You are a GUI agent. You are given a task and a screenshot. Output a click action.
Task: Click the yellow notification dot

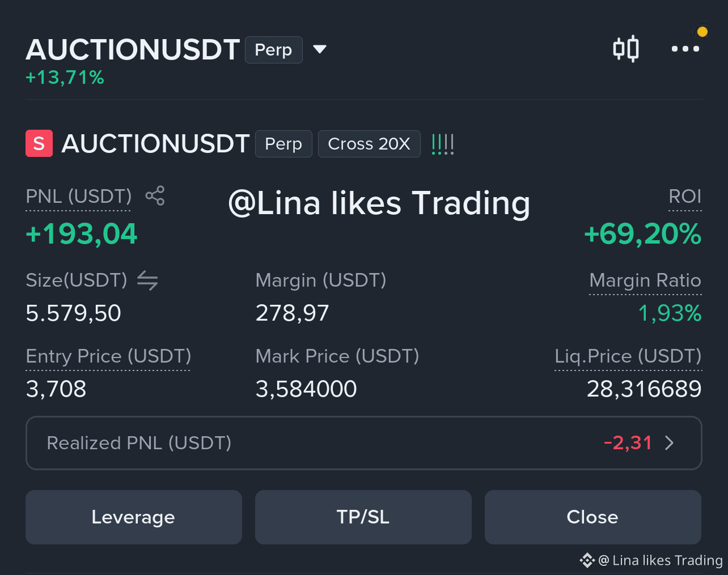(x=702, y=32)
